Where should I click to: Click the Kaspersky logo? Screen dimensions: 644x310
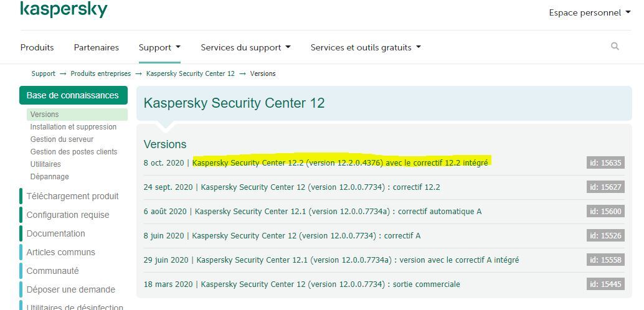pyautogui.click(x=64, y=9)
